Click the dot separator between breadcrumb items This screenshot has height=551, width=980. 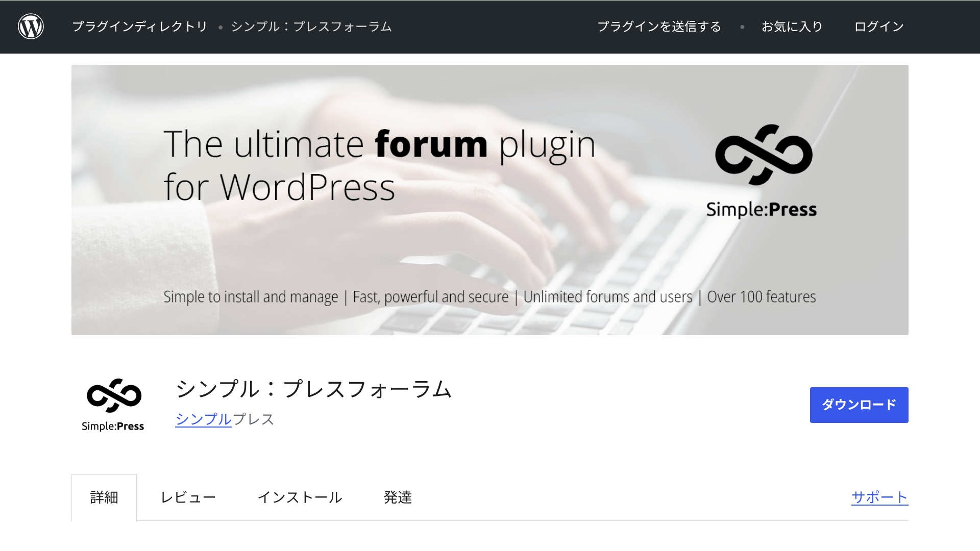click(x=220, y=27)
